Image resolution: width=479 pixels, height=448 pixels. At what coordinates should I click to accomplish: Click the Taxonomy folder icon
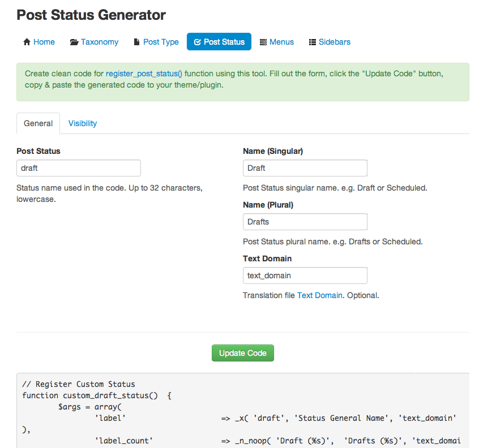tap(74, 42)
